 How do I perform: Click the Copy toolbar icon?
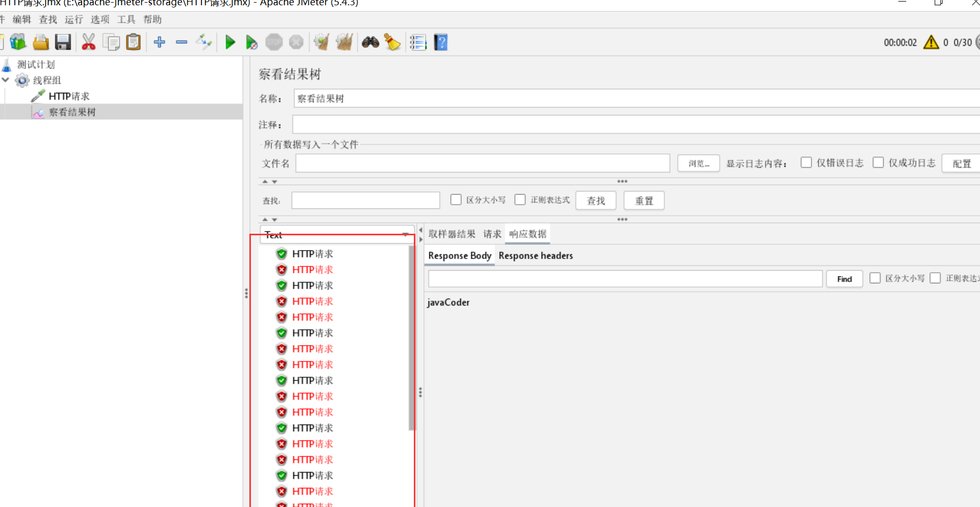coord(111,42)
